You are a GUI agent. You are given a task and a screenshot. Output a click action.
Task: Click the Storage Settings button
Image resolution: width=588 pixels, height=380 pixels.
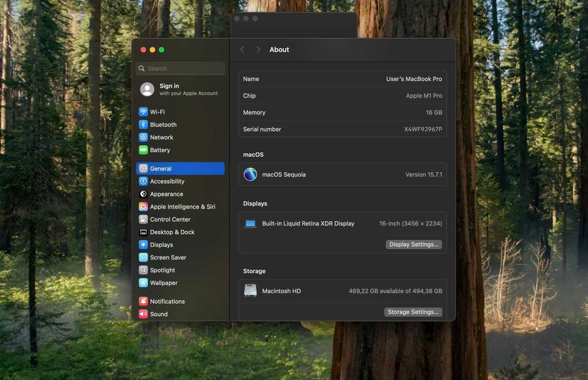413,312
